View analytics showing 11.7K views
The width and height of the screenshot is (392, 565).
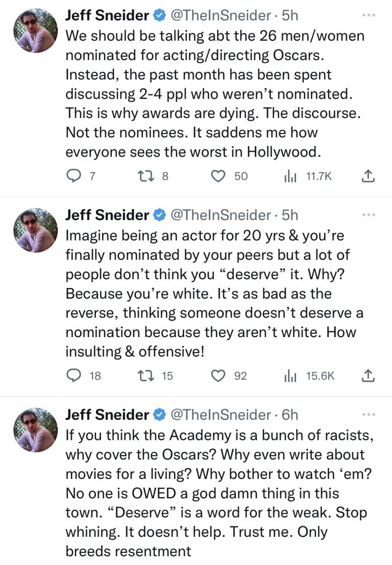[x=289, y=176]
